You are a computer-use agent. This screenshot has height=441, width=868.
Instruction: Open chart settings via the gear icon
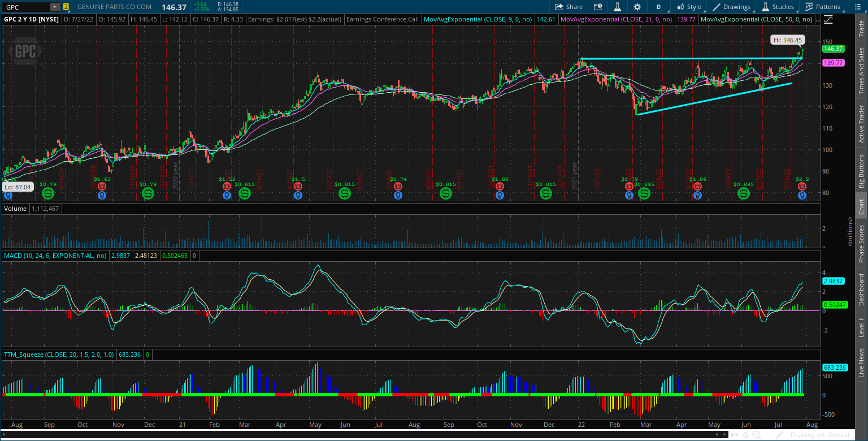pyautogui.click(x=637, y=7)
